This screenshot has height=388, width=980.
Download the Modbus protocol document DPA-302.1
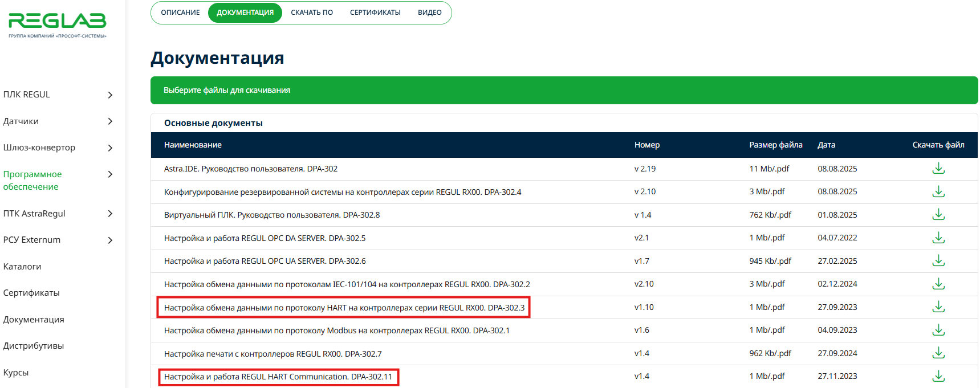(x=938, y=330)
